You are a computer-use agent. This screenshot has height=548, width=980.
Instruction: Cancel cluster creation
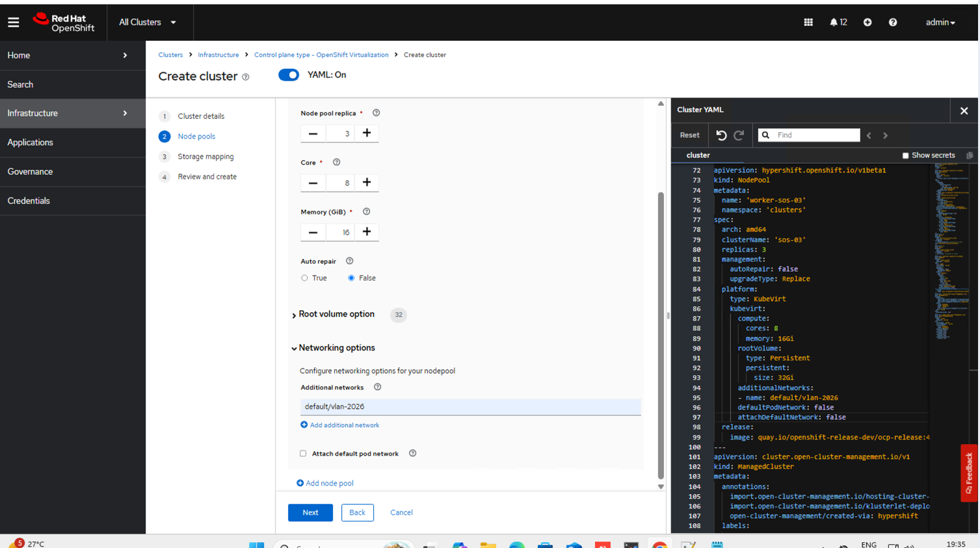click(401, 513)
